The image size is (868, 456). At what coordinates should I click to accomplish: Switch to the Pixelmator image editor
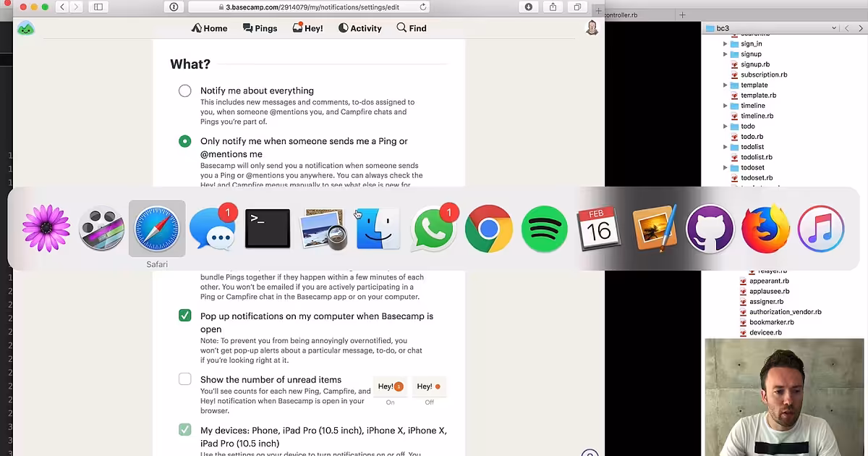(655, 229)
